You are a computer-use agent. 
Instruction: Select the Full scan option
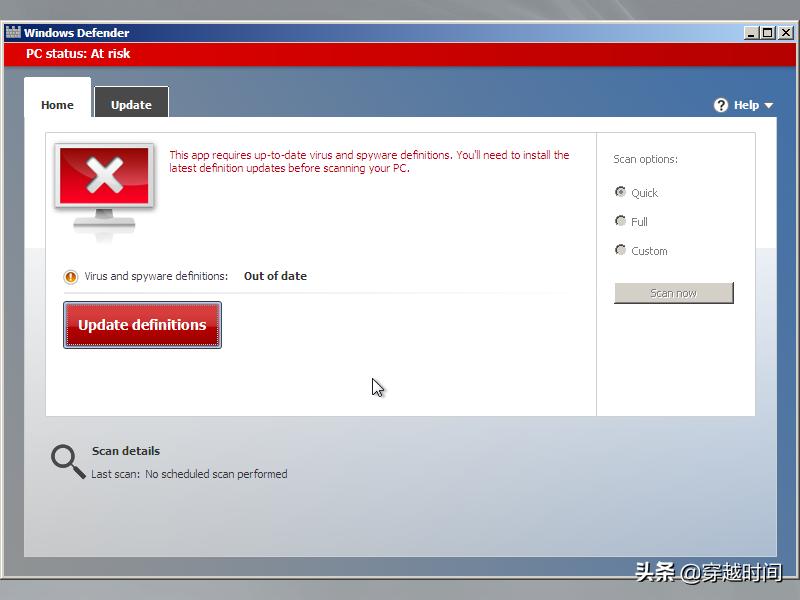pyautogui.click(x=621, y=221)
